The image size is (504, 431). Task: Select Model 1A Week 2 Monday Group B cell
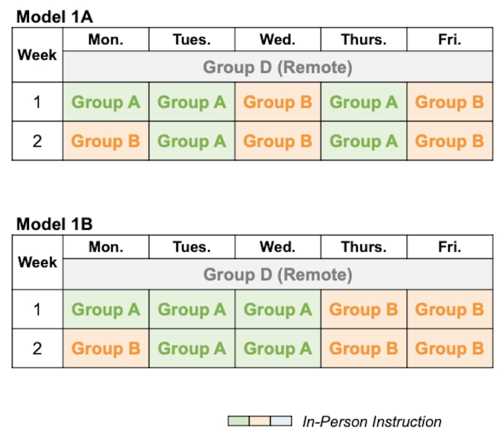106,141
